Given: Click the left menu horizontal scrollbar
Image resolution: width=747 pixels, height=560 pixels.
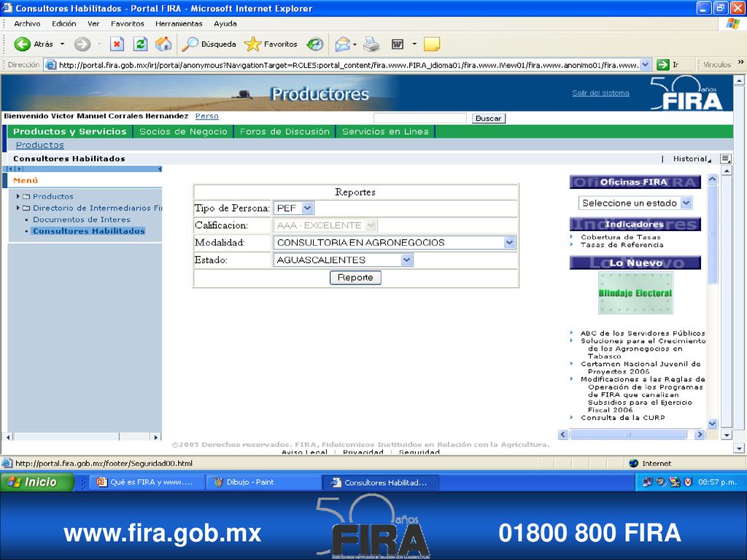Looking at the screenshot, I should point(82,436).
